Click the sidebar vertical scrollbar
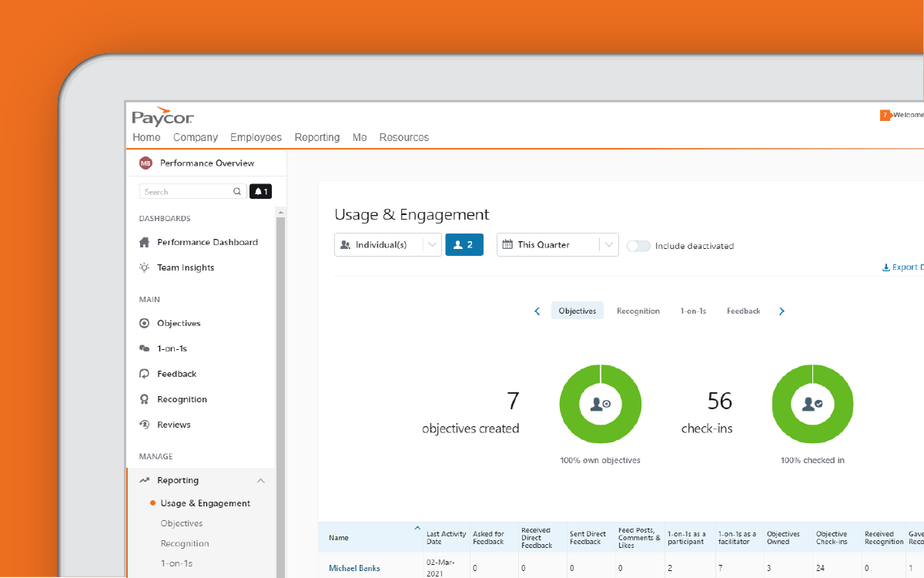 pyautogui.click(x=280, y=391)
